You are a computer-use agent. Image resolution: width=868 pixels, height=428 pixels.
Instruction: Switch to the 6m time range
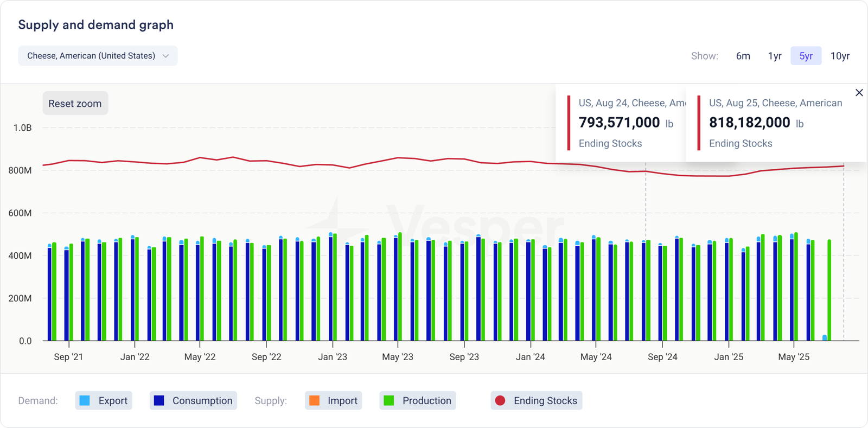[x=743, y=56]
